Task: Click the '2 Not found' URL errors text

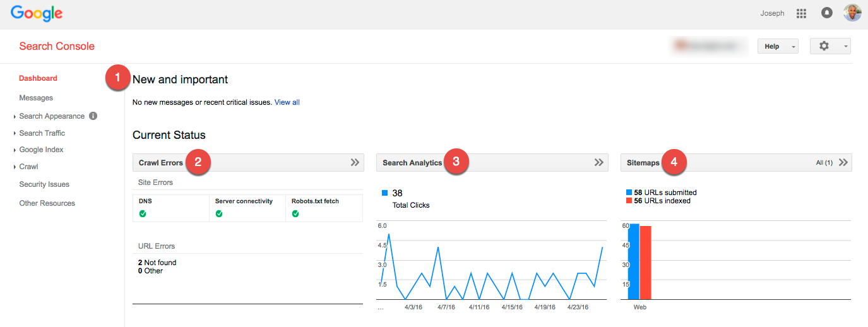Action: (157, 263)
